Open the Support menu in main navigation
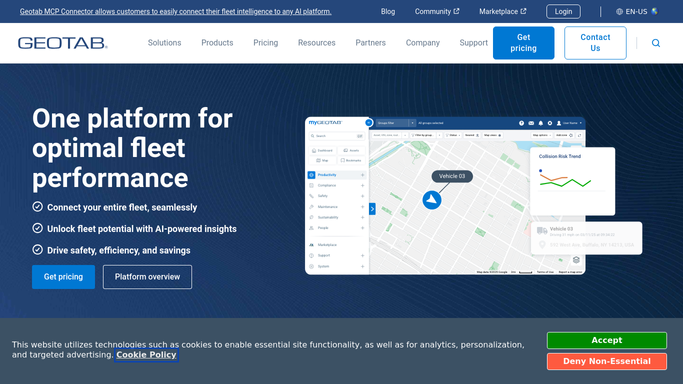683x384 pixels. pyautogui.click(x=473, y=43)
